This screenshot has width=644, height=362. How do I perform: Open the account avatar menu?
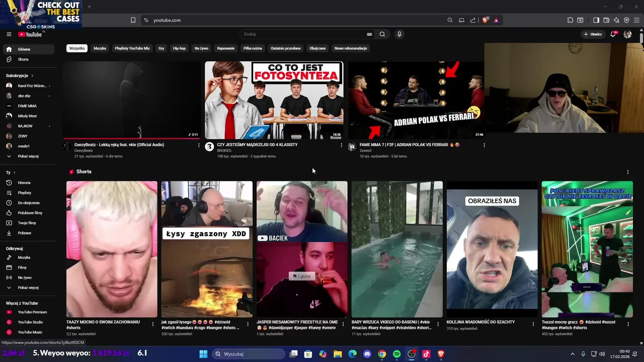pyautogui.click(x=627, y=34)
